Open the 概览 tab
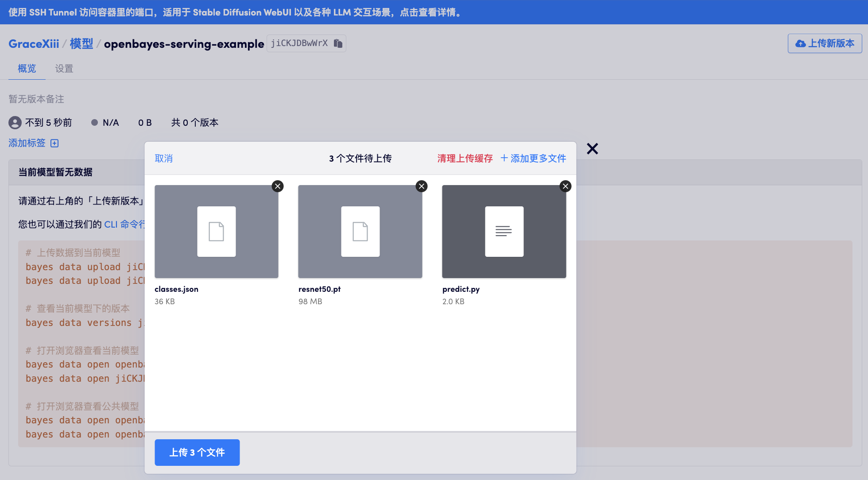868x480 pixels. (x=27, y=69)
